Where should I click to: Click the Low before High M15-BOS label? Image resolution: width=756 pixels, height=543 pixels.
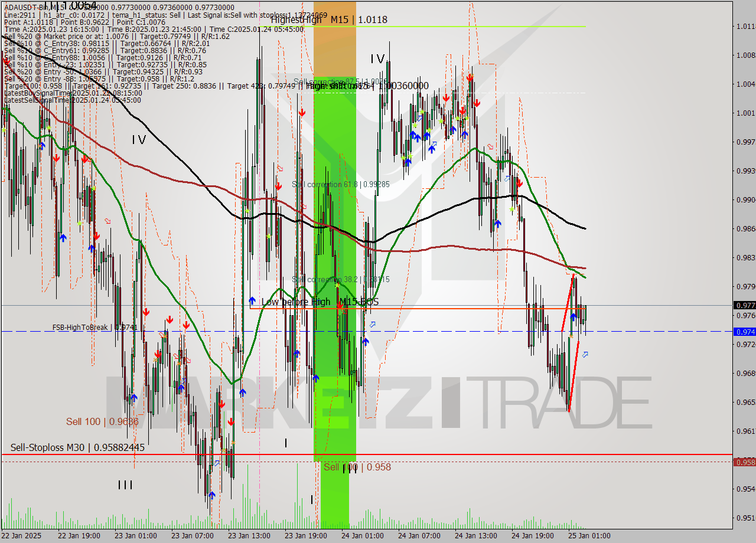tap(320, 302)
